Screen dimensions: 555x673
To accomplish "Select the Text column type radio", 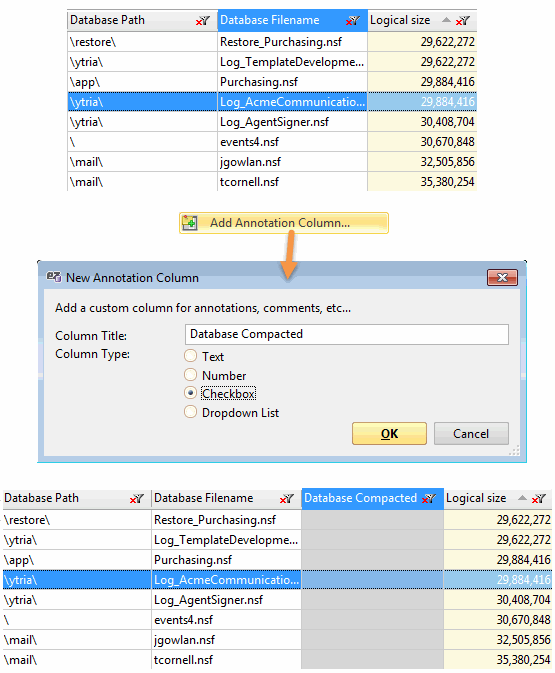I will (190, 356).
